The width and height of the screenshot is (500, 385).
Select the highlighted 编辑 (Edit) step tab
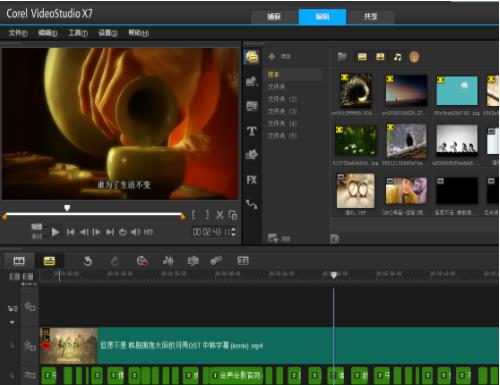click(x=322, y=17)
